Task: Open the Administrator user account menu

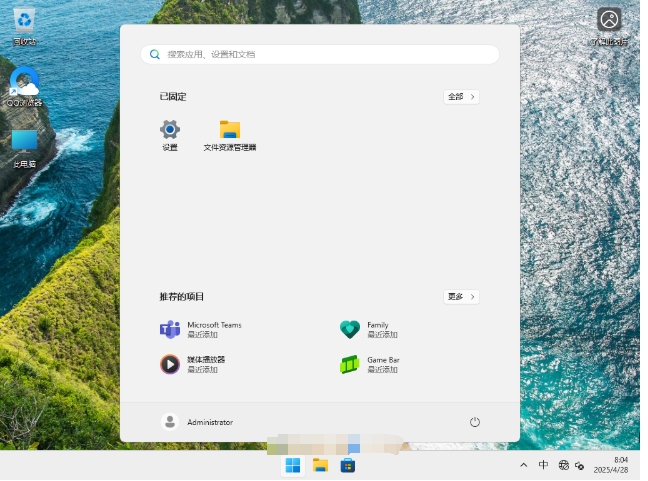Action: coord(198,422)
